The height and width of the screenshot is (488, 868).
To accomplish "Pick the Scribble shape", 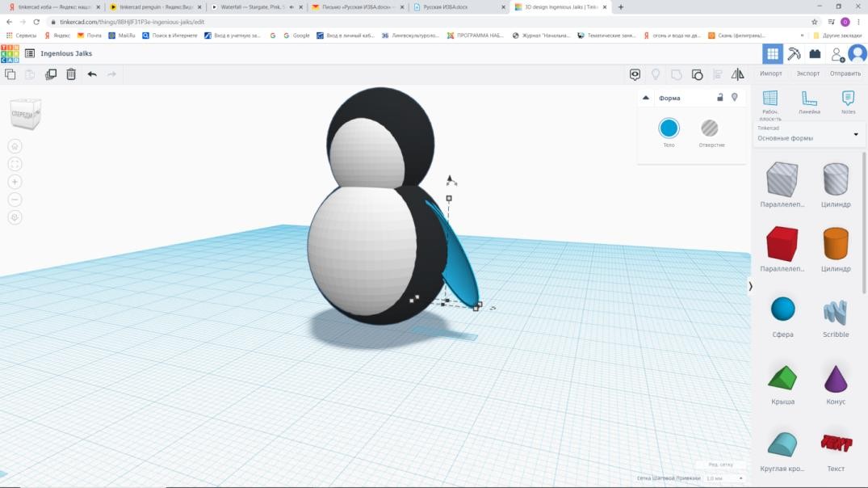I will (836, 318).
